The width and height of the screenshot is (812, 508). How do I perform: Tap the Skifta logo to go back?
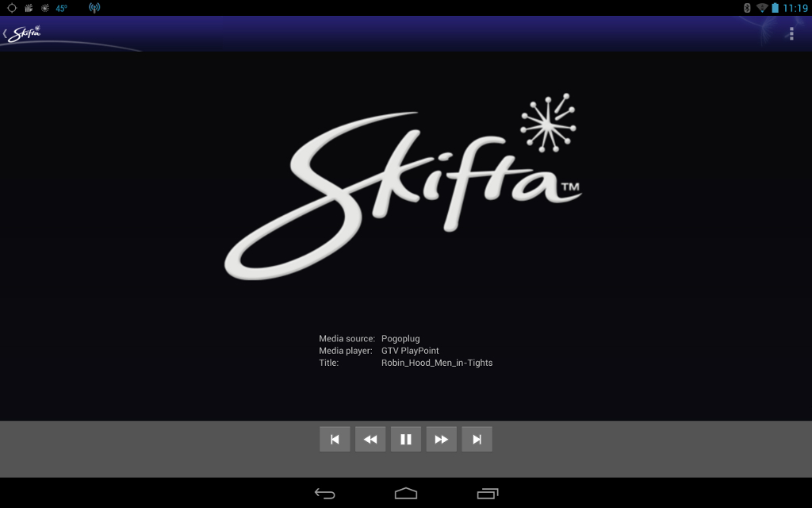[x=22, y=33]
